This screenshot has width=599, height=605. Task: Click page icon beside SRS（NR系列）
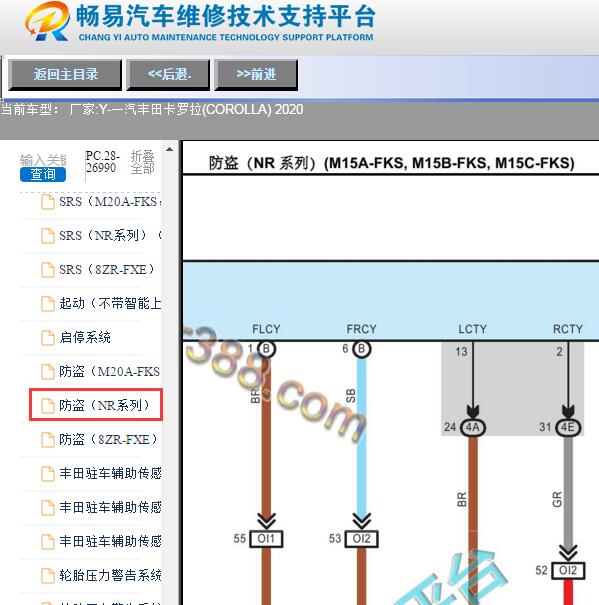click(47, 236)
